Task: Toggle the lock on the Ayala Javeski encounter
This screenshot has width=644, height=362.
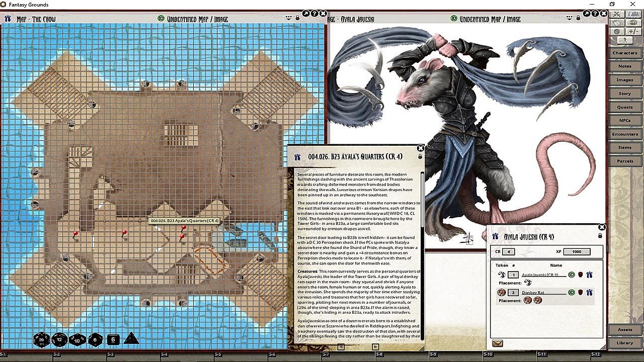Action: point(600,236)
